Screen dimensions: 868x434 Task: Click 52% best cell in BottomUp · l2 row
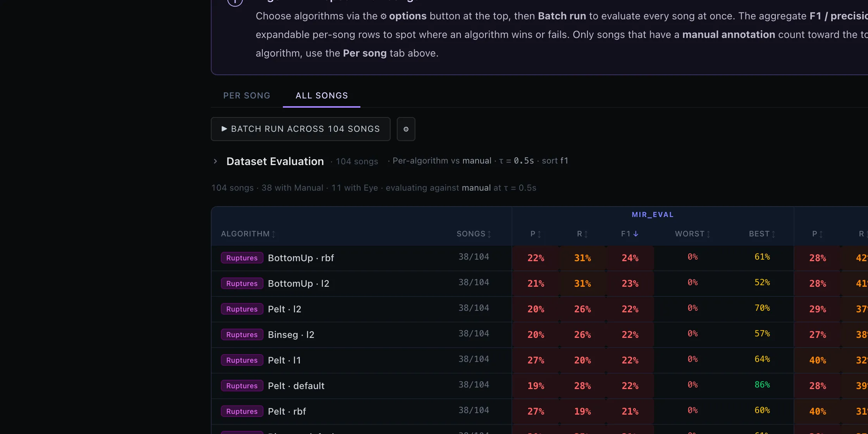(762, 282)
